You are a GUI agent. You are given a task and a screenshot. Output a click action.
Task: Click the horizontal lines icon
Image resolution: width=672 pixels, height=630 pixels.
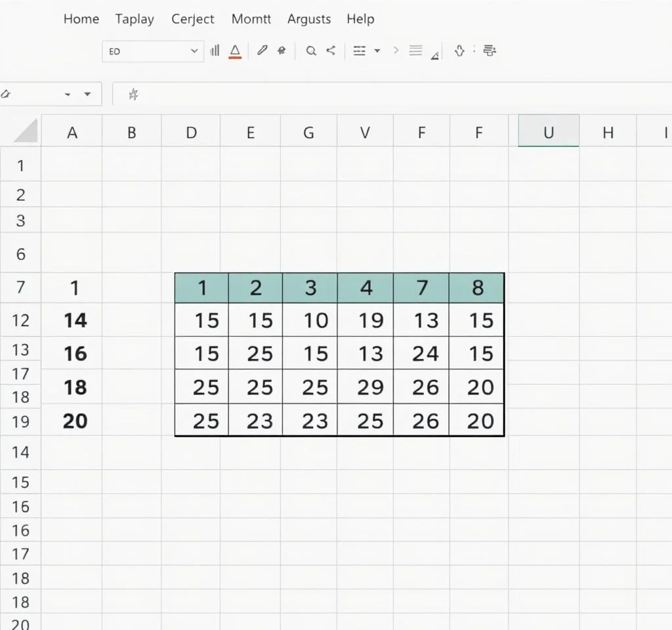(x=415, y=51)
